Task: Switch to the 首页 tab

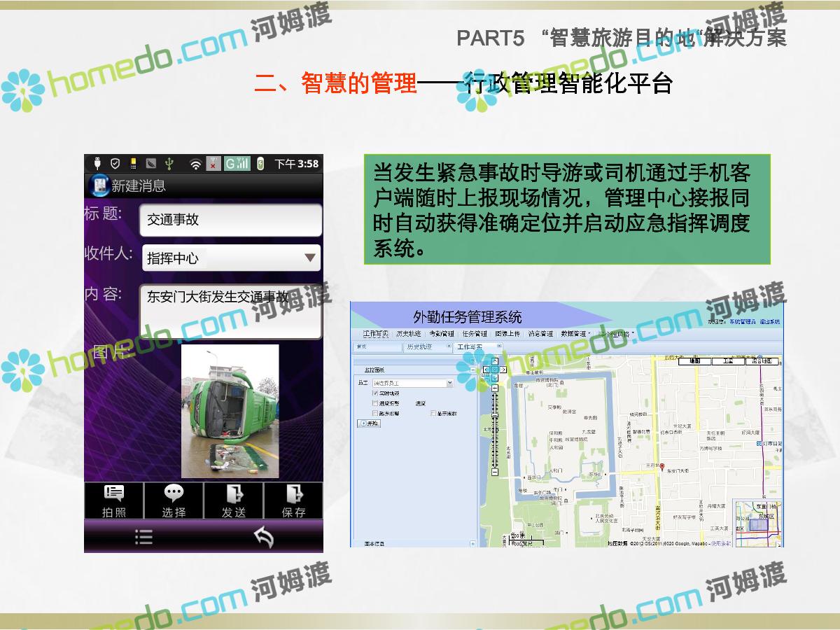Action: click(377, 346)
